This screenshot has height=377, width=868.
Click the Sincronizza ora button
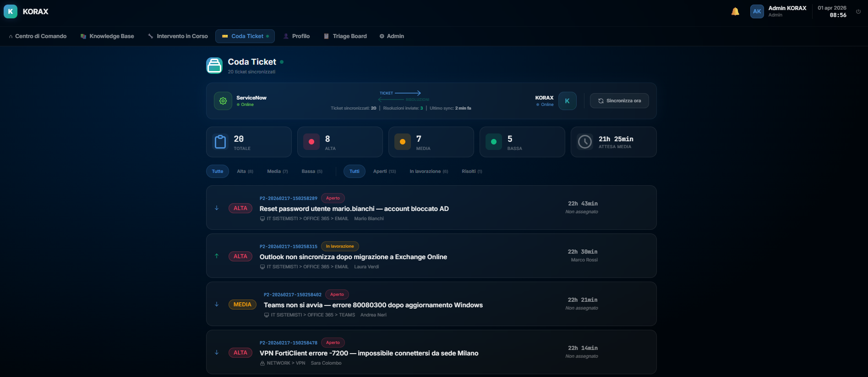click(x=619, y=101)
